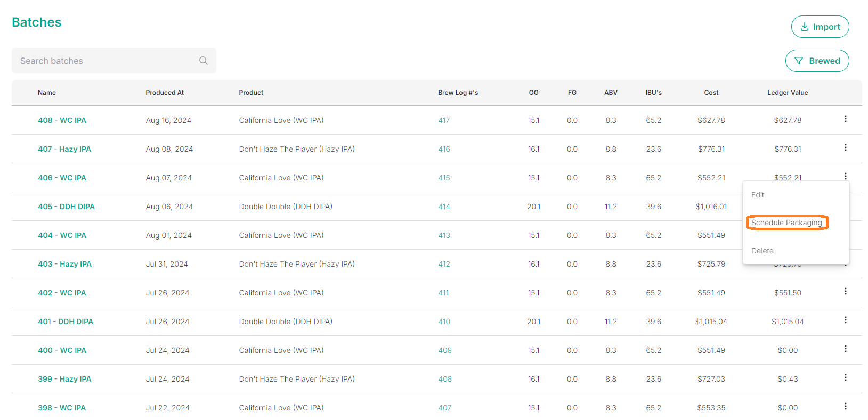Click the magnifier icon in the search box
868x420 pixels.
[204, 61]
